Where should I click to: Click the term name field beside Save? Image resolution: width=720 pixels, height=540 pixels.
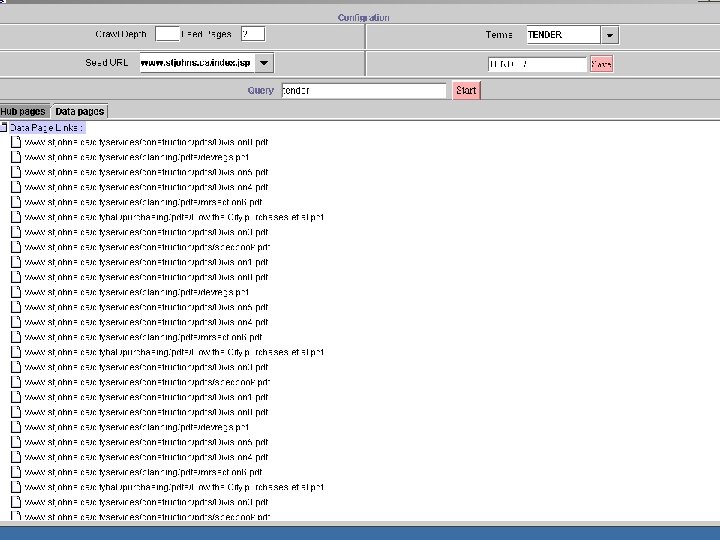(537, 64)
